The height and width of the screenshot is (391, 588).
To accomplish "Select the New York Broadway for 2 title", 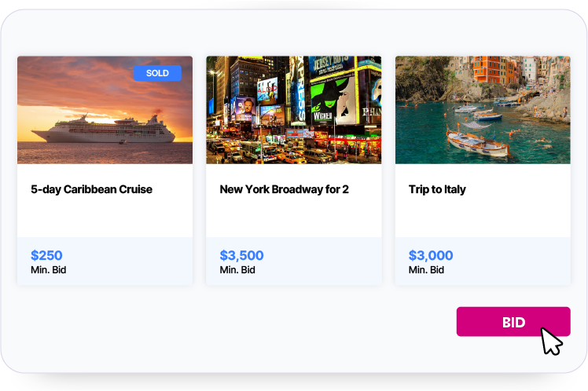I will (284, 189).
